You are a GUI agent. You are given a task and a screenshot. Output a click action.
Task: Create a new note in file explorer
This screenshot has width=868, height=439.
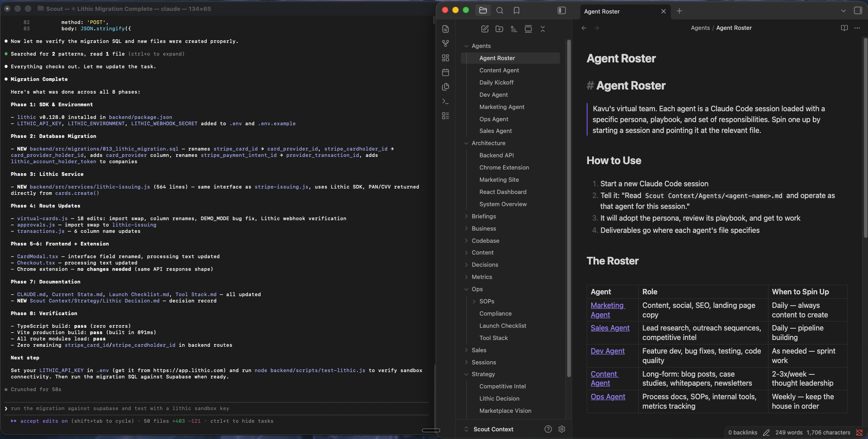(x=485, y=29)
